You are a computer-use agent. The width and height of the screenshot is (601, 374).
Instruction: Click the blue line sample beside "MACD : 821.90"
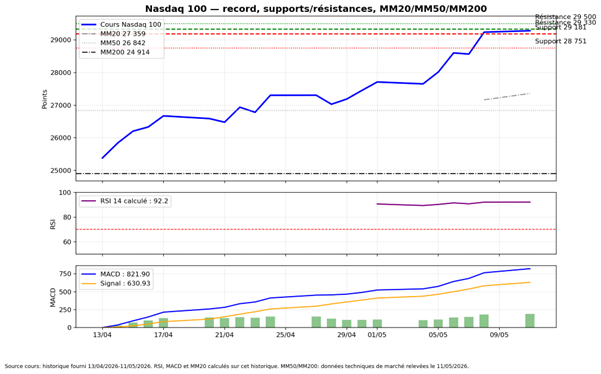coord(89,274)
